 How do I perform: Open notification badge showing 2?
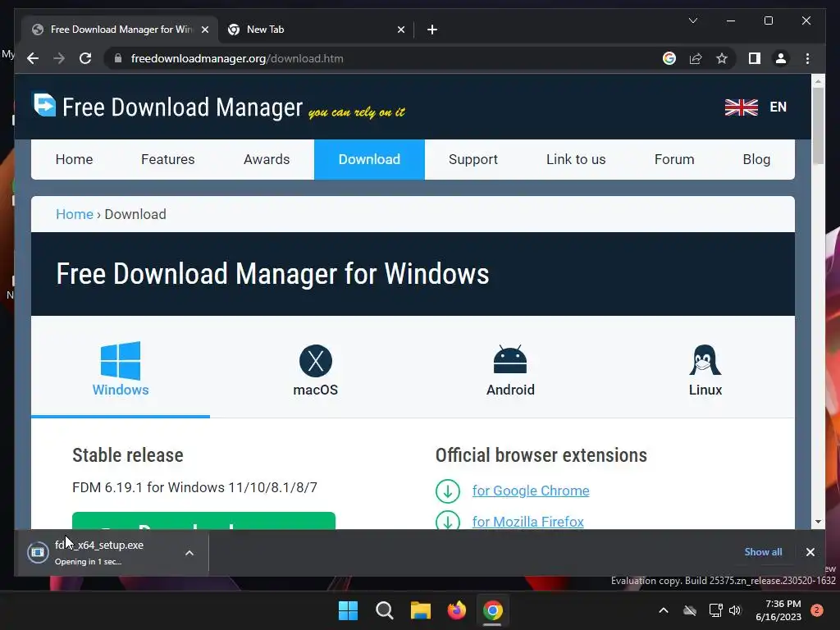(x=817, y=610)
